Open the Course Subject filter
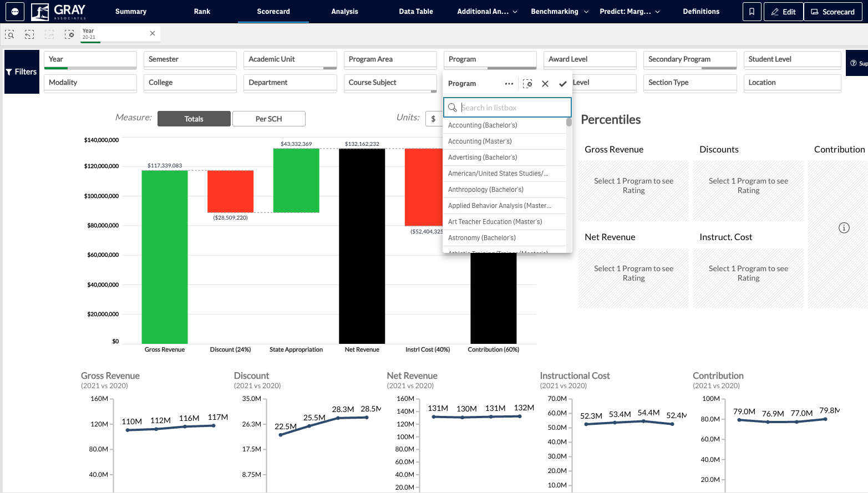Screen dimensions: 868x493 point(390,83)
